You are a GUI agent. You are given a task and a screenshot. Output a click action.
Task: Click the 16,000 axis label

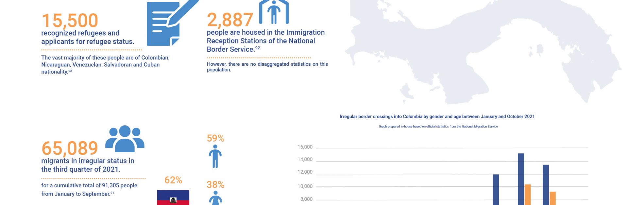coord(305,147)
